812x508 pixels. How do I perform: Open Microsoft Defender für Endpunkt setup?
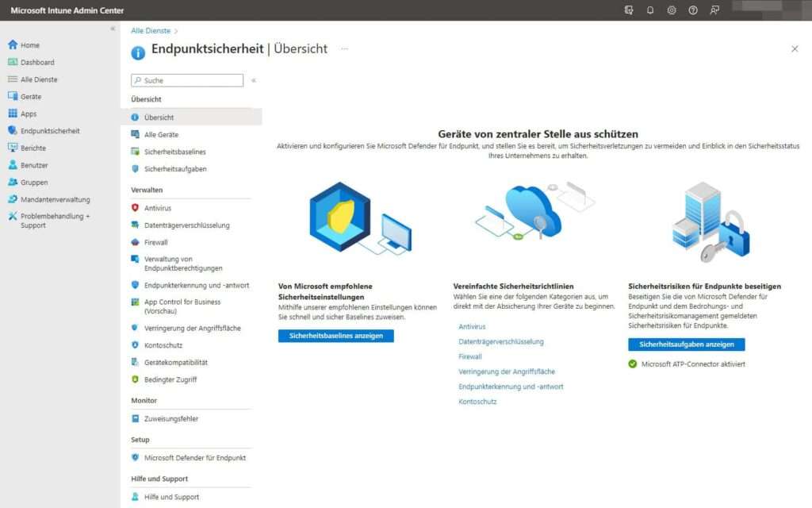point(190,458)
